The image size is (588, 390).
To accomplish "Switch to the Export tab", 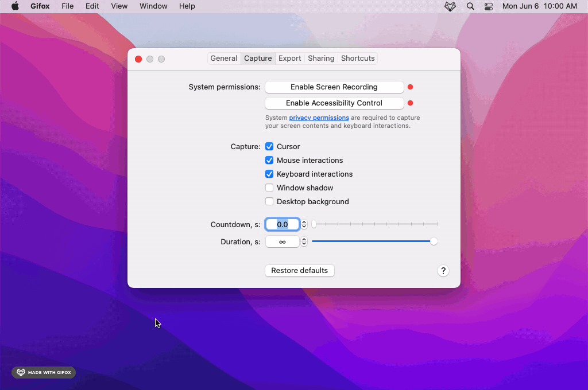I will [290, 58].
